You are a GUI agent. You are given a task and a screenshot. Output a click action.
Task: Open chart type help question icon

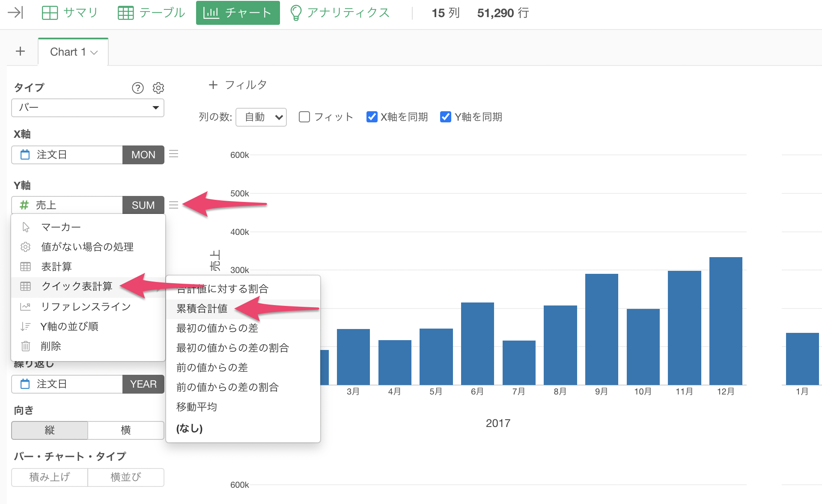(x=137, y=88)
